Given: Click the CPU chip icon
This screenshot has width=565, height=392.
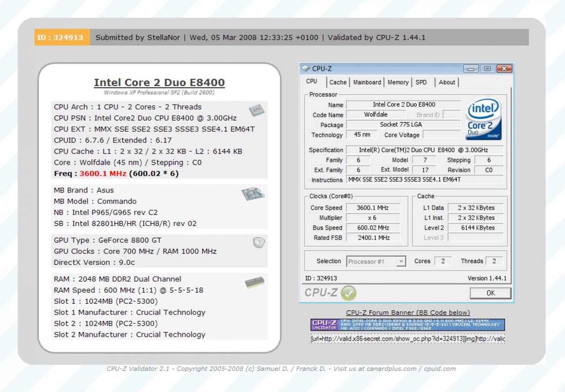Looking at the screenshot, I should click(x=257, y=110).
